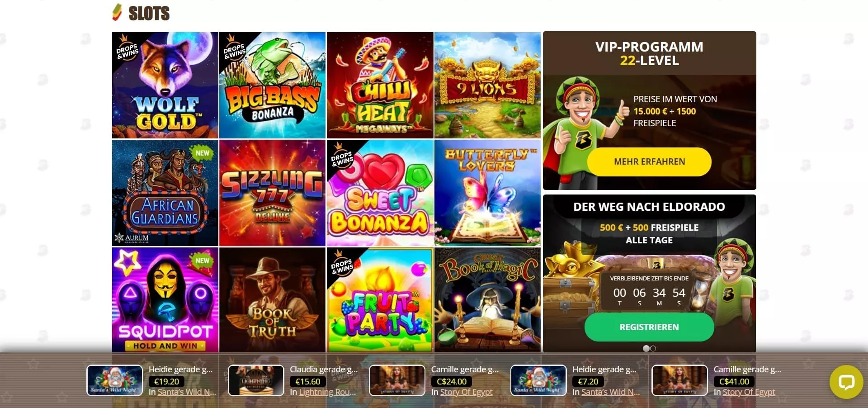This screenshot has width=868, height=408.
Task: Open Chilli Heat Megaways game tile
Action: pos(380,85)
